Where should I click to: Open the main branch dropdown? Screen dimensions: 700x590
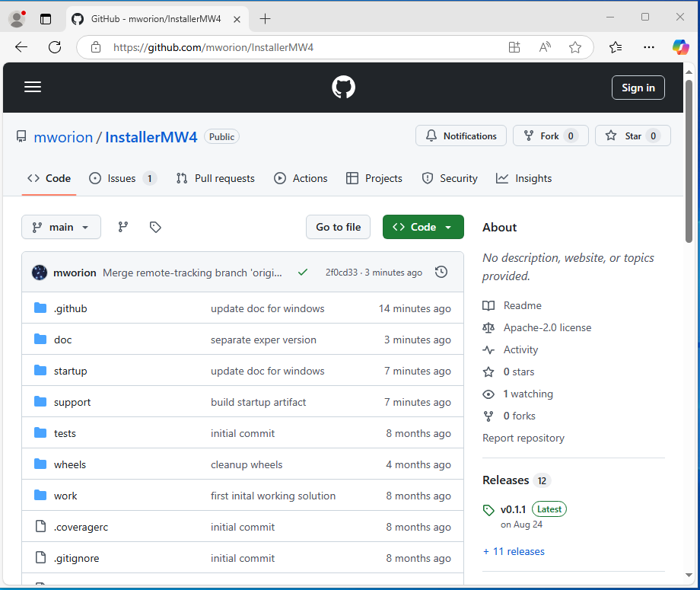point(61,227)
